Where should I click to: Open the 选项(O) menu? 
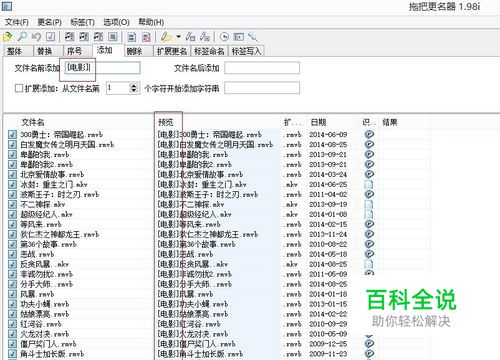(116, 22)
